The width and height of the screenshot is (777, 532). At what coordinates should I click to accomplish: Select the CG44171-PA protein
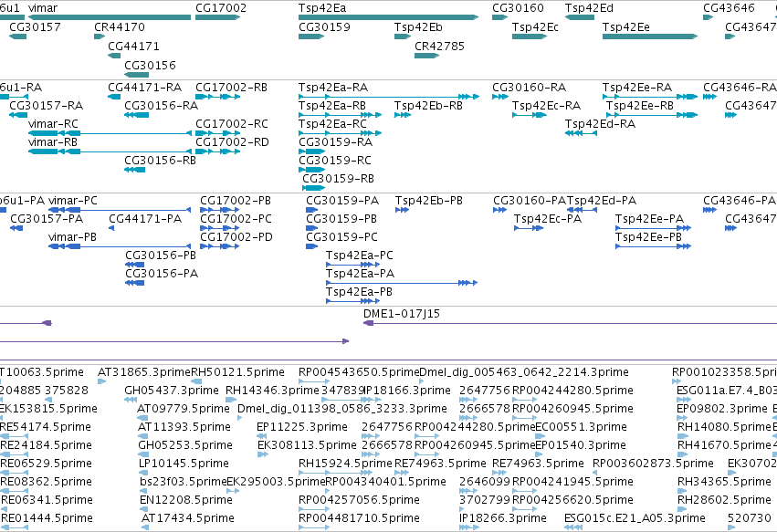click(111, 228)
